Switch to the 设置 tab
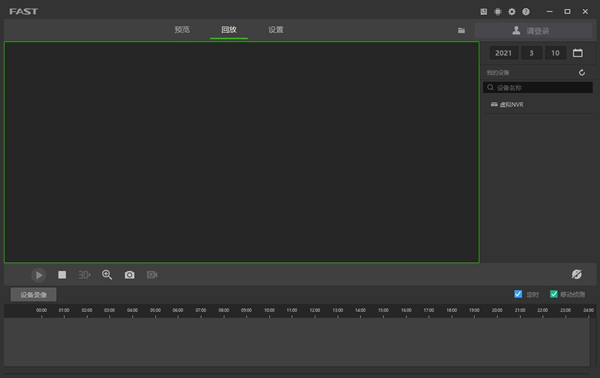 point(276,29)
